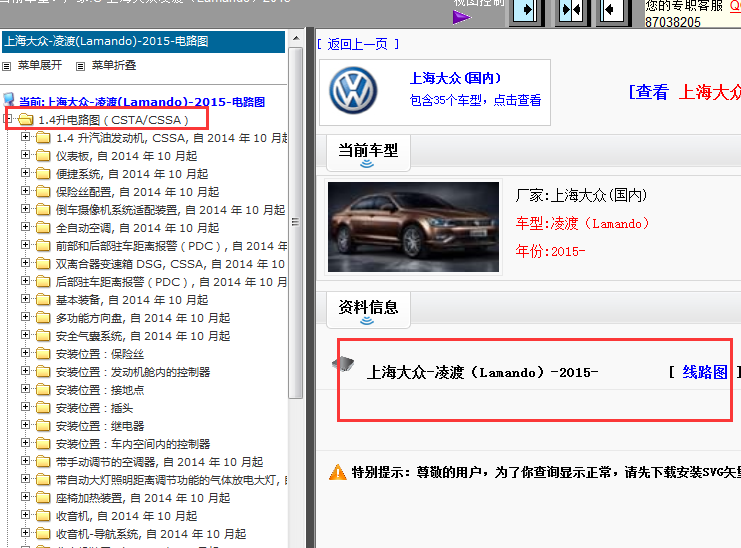Viewport: 741px width, 548px height.
Task: Expand the 安装位置:车内空间内的控制器 node
Action: 25,443
